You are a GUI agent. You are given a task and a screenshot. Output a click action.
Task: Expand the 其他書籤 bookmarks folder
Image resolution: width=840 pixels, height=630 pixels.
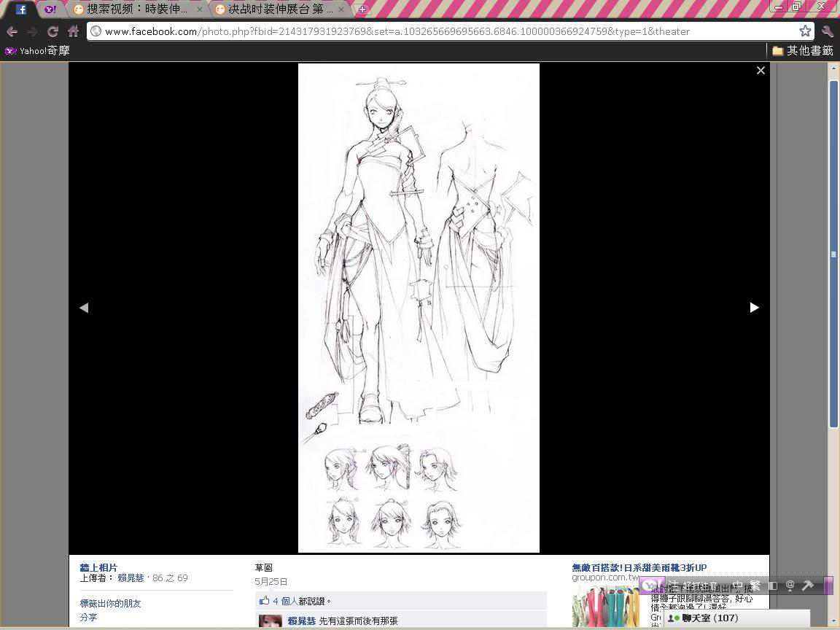(x=802, y=51)
